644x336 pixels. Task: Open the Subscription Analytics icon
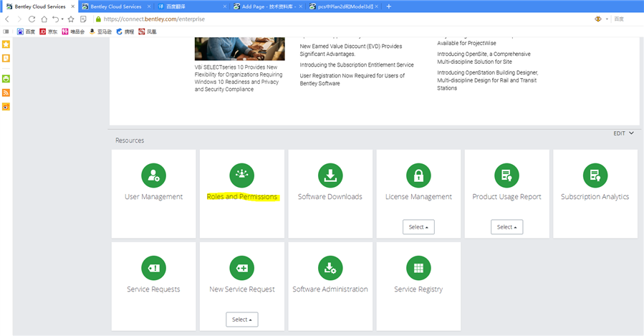click(595, 176)
